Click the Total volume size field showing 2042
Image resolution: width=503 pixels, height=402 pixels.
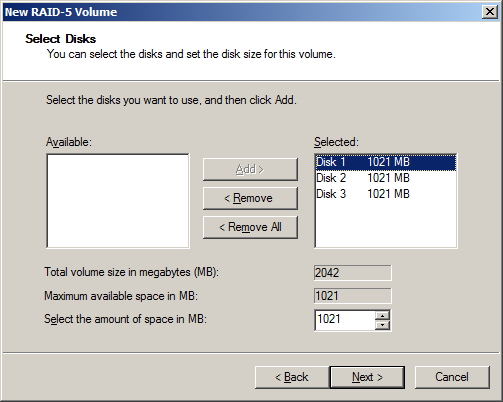352,273
